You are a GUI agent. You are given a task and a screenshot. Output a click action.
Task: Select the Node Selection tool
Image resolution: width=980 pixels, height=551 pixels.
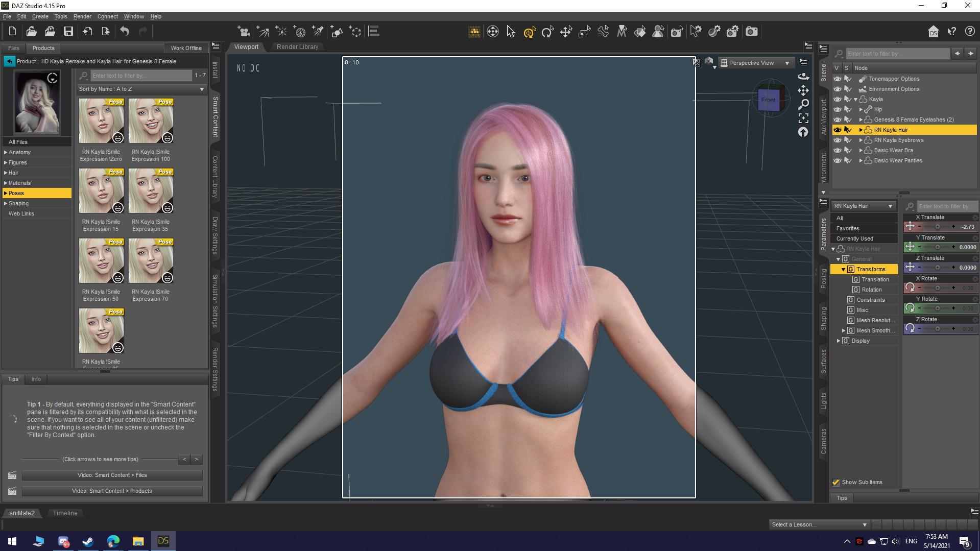tap(511, 31)
